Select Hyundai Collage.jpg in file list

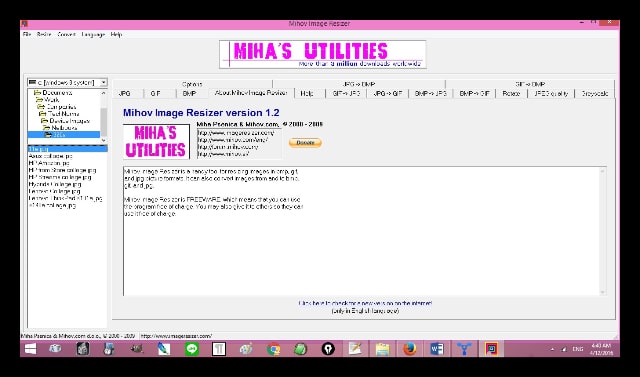pos(55,184)
